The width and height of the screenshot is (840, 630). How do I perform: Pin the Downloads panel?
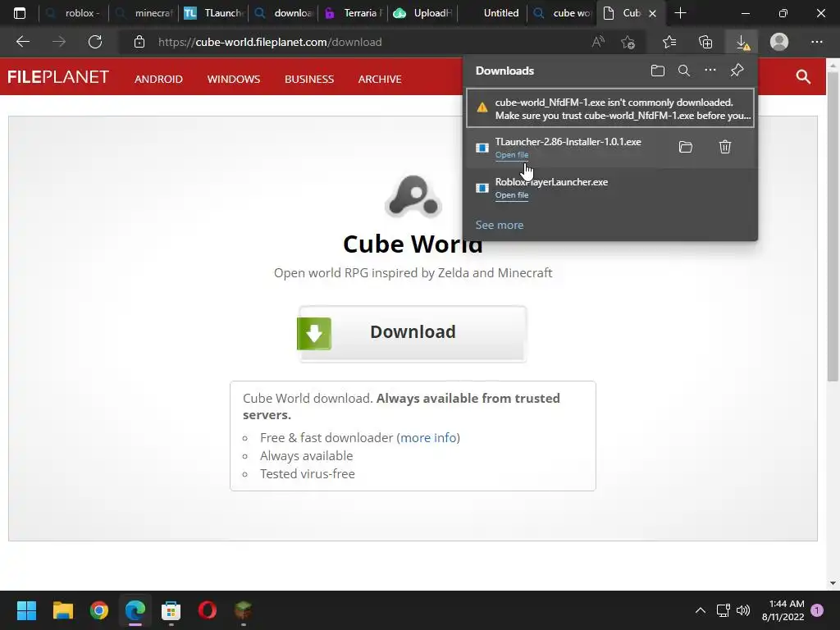[x=737, y=71]
